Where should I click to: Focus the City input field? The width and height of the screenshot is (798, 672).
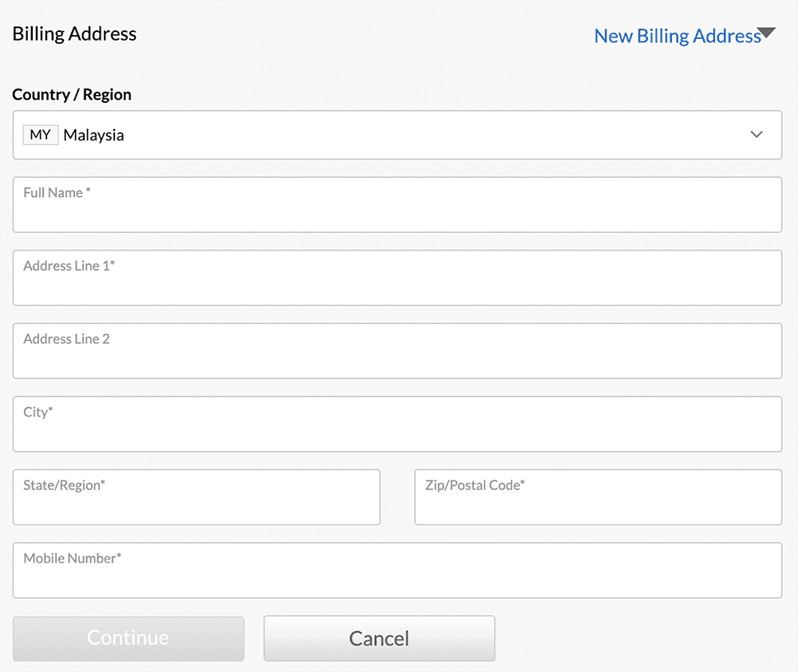397,424
